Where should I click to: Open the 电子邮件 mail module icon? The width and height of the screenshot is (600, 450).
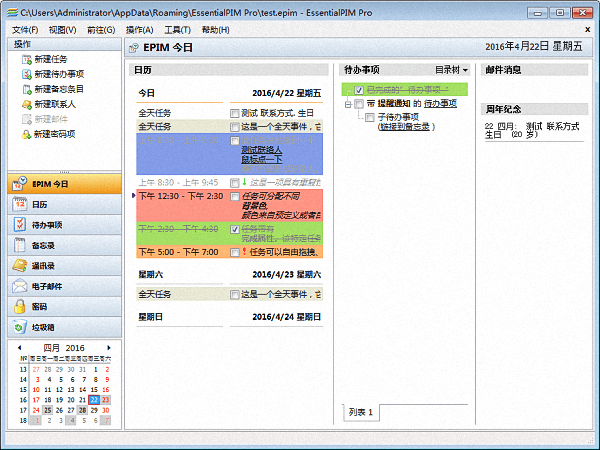pyautogui.click(x=19, y=286)
